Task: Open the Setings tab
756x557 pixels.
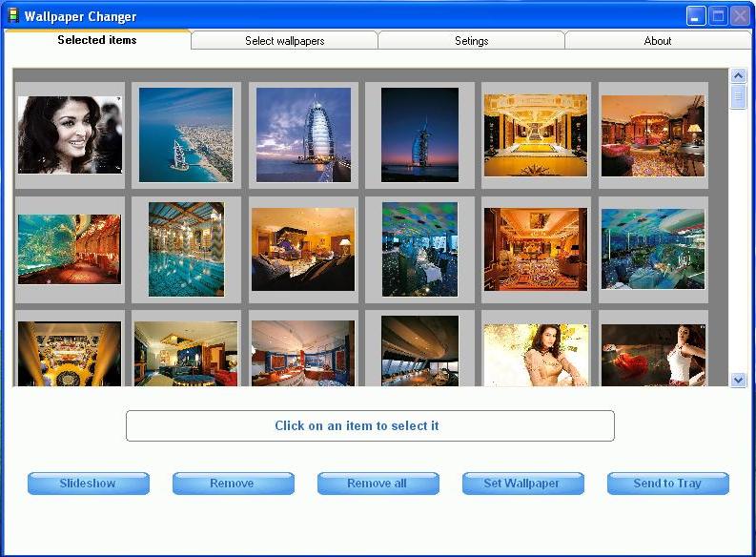Action: tap(471, 41)
